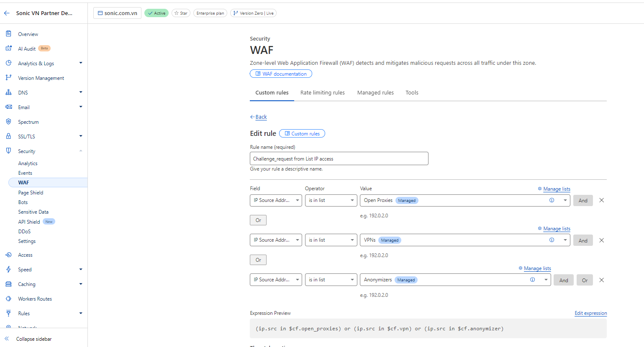Open Spectrum from the sidebar

coord(28,122)
